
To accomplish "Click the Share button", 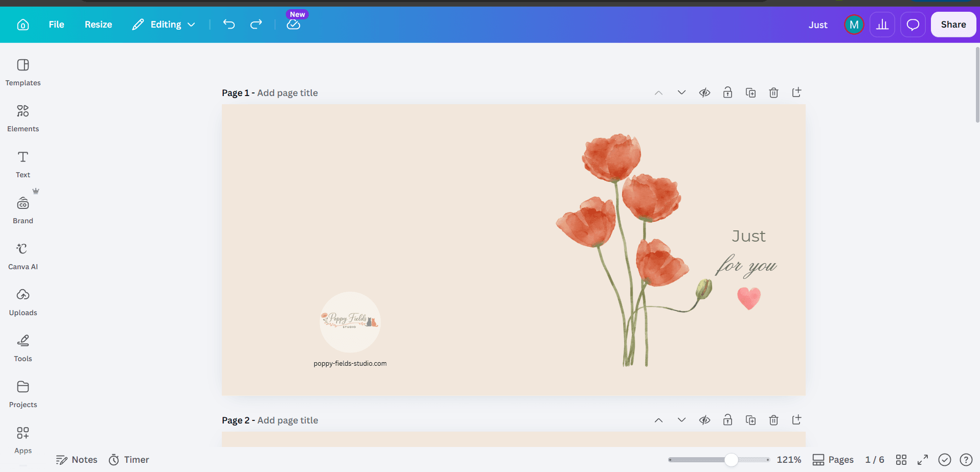I will coord(953,25).
